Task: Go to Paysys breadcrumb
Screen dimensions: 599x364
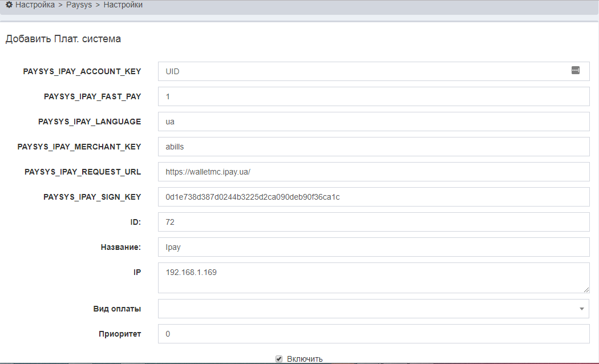Action: (79, 5)
